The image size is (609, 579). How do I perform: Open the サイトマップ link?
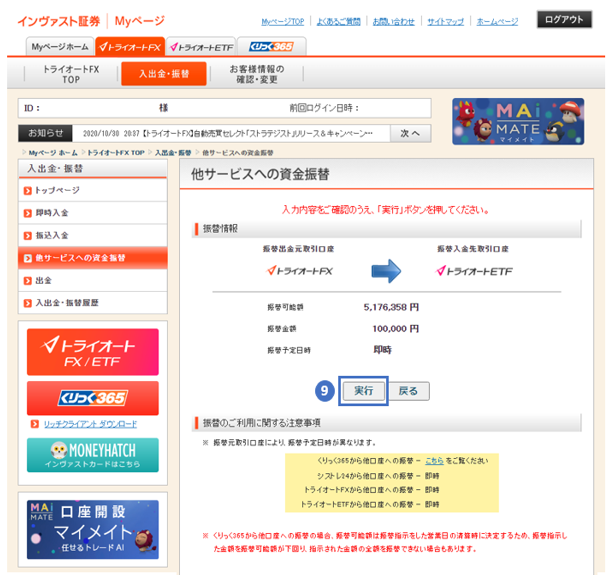445,22
